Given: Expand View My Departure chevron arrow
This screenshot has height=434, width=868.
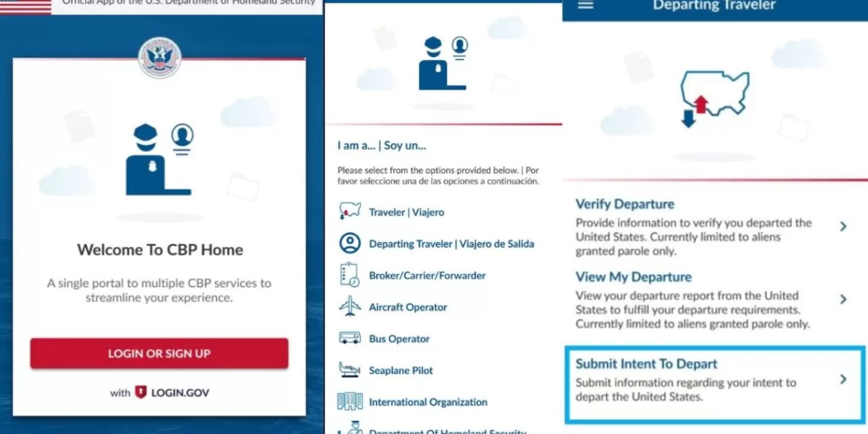Looking at the screenshot, I should (x=843, y=299).
